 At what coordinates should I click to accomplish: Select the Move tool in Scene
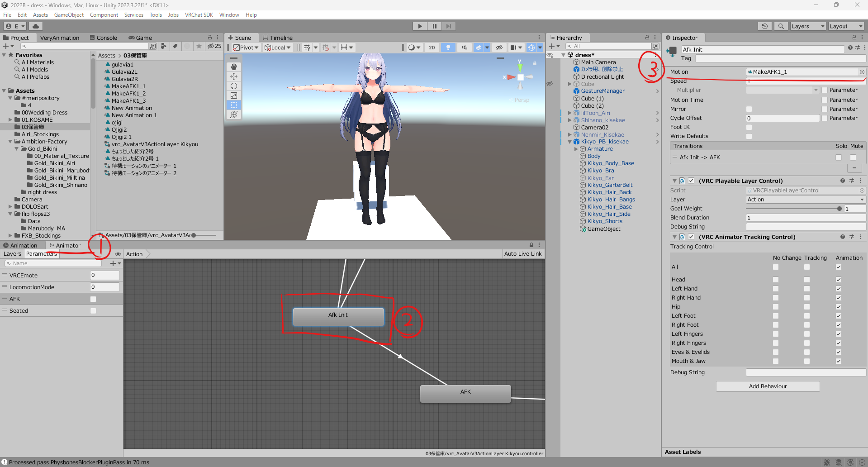(x=234, y=76)
